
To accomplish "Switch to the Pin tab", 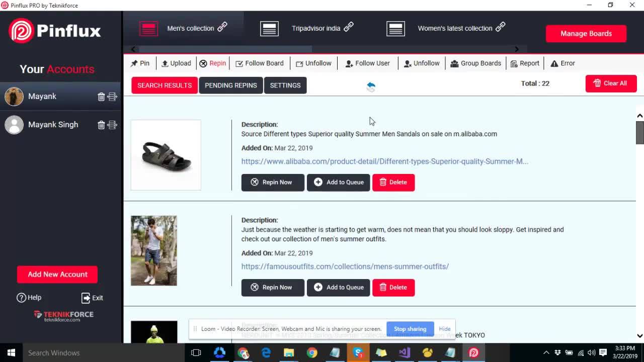I will coord(140,63).
